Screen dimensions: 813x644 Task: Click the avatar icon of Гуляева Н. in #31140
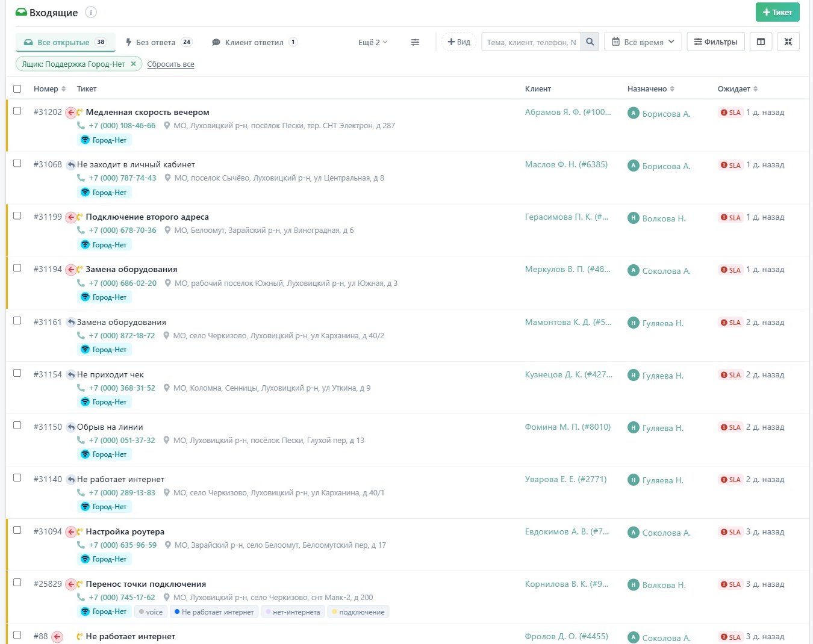pyautogui.click(x=633, y=480)
